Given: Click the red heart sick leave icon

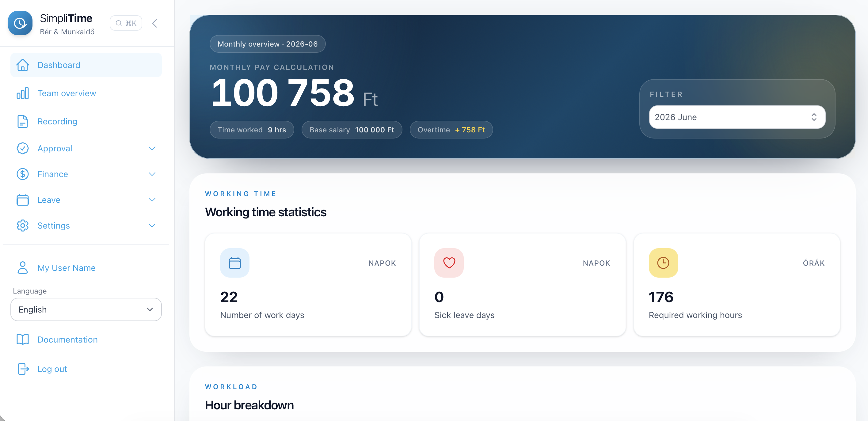Looking at the screenshot, I should point(449,263).
